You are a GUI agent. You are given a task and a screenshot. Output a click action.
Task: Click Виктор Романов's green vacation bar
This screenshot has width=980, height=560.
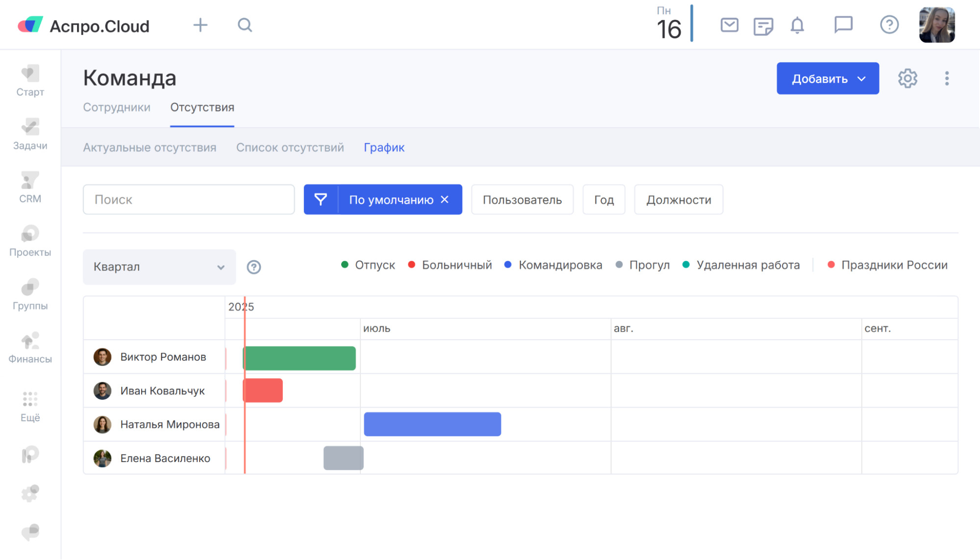pyautogui.click(x=300, y=358)
